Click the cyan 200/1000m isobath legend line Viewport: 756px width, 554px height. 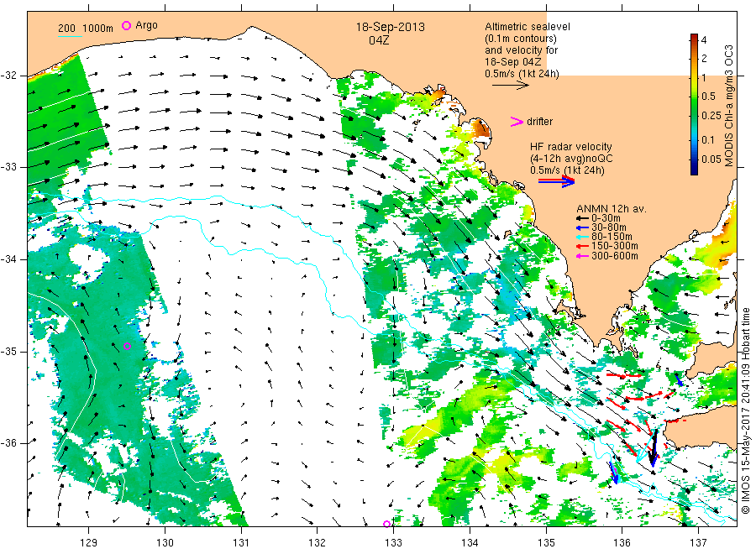(x=70, y=35)
